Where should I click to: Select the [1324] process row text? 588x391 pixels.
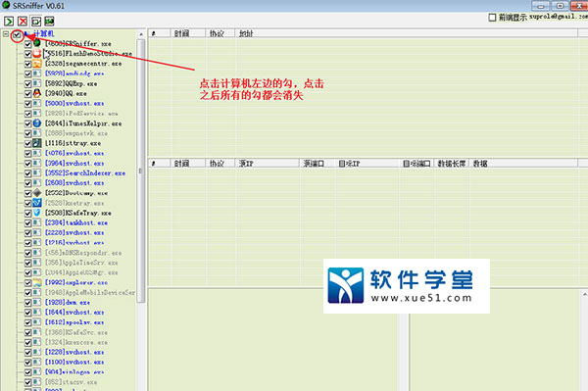point(76,342)
